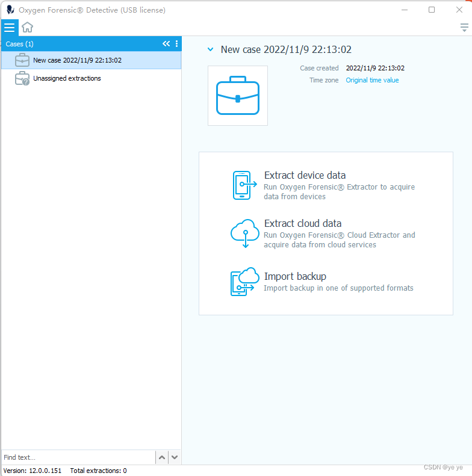This screenshot has width=472, height=476.
Task: Click the case created value '2022/11/9 22:13:02'
Action: point(375,68)
